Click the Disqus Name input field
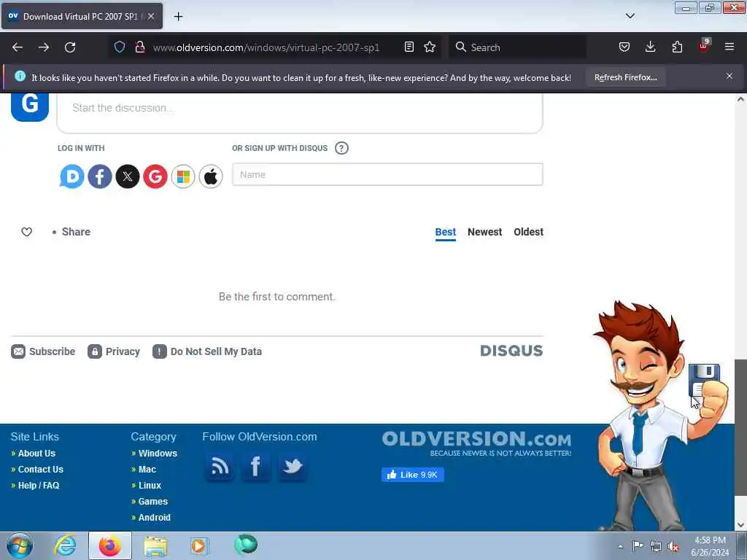 click(387, 174)
